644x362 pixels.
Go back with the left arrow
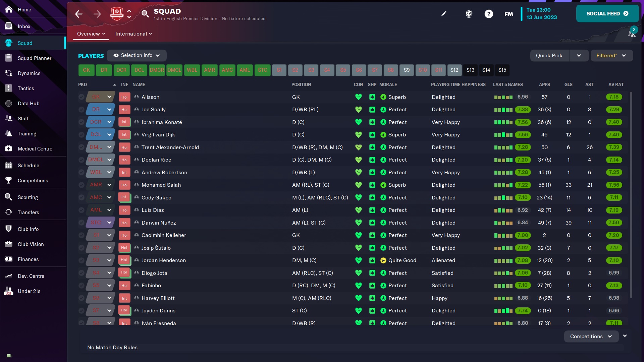click(79, 14)
